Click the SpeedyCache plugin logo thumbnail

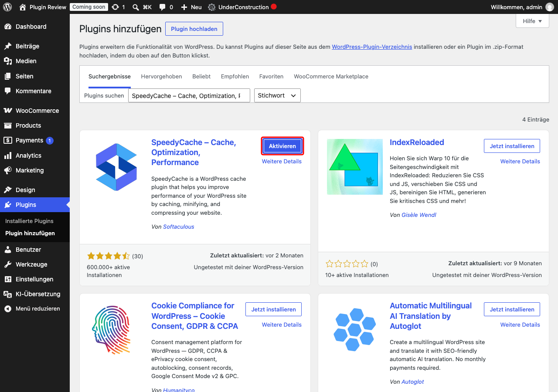coord(116,167)
